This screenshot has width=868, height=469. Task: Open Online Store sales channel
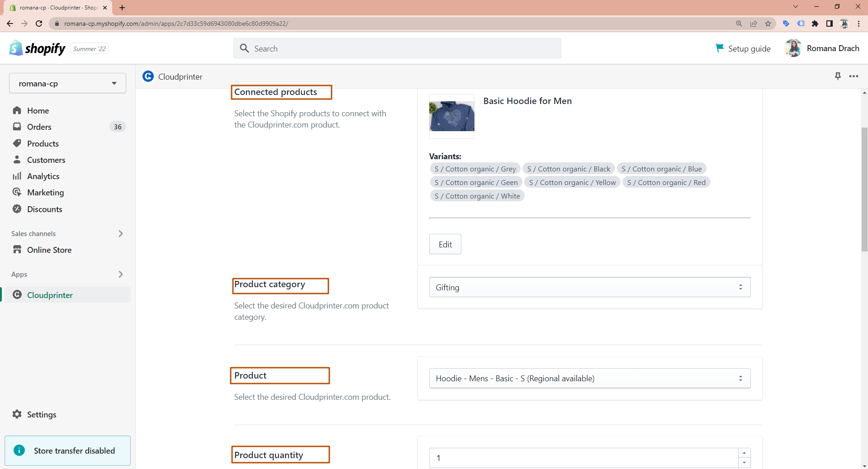click(x=49, y=250)
